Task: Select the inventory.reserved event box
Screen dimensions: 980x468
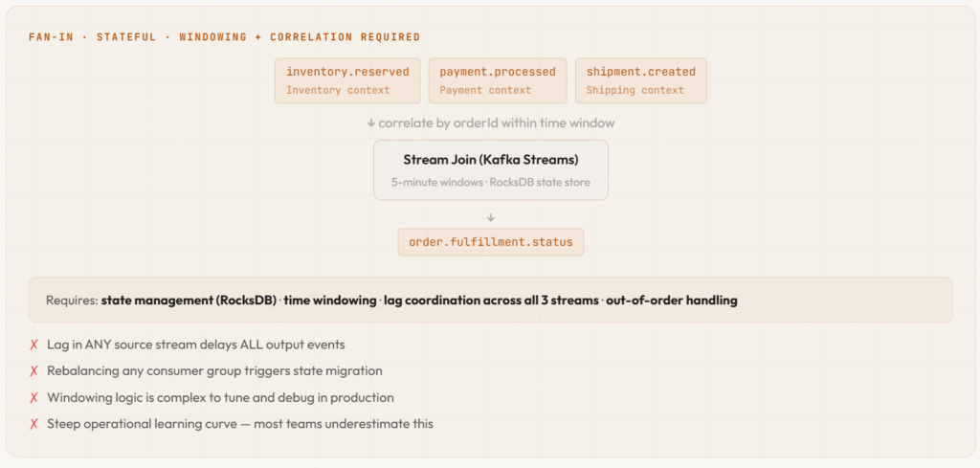Action: click(x=347, y=80)
